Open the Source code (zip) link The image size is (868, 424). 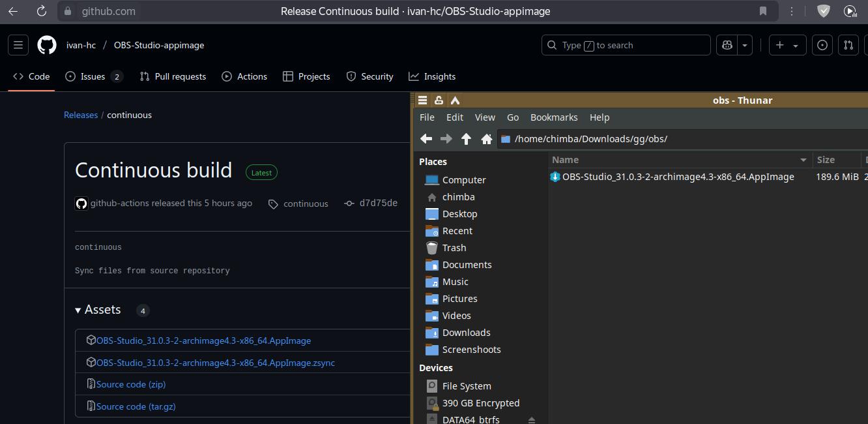[x=130, y=384]
